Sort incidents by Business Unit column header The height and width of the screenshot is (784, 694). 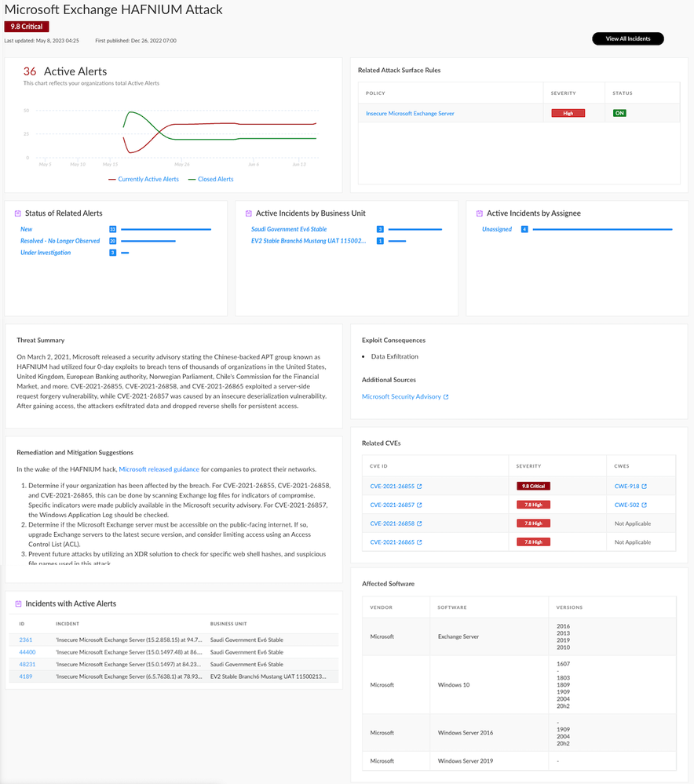[228, 624]
